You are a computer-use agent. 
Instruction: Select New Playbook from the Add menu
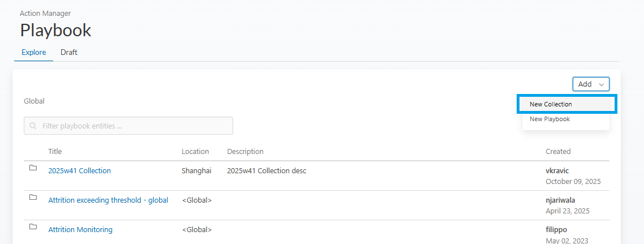pos(549,119)
